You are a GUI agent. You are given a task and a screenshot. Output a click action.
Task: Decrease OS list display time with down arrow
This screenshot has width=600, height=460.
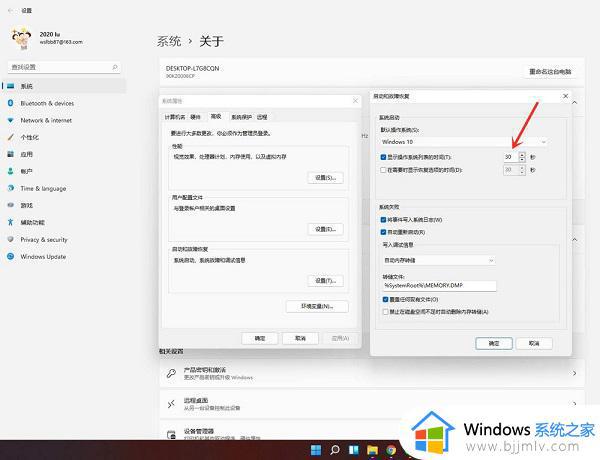pyautogui.click(x=522, y=159)
